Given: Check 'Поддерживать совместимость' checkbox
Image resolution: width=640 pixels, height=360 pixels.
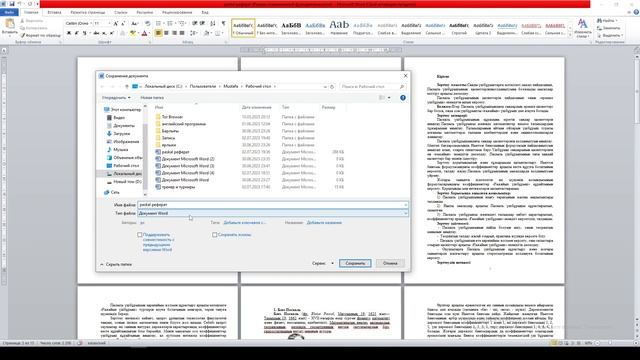Looking at the screenshot, I should coord(140,235).
